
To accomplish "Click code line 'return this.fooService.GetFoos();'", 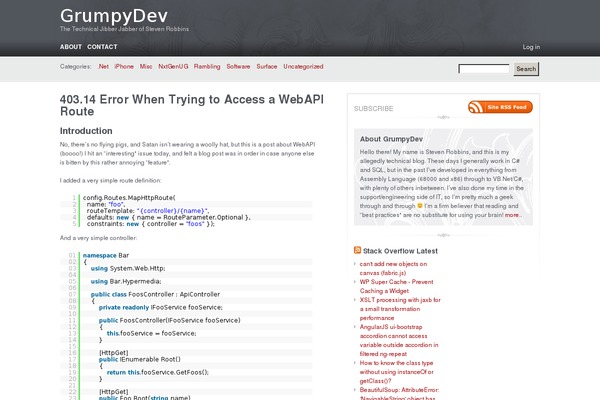I will pos(158,372).
